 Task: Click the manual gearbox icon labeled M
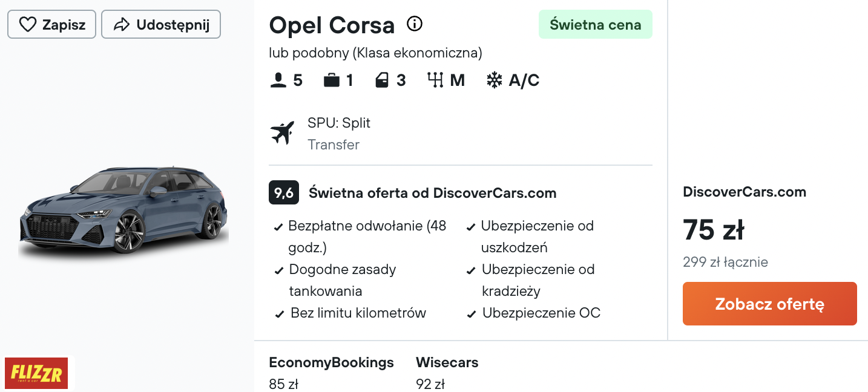pyautogui.click(x=435, y=80)
